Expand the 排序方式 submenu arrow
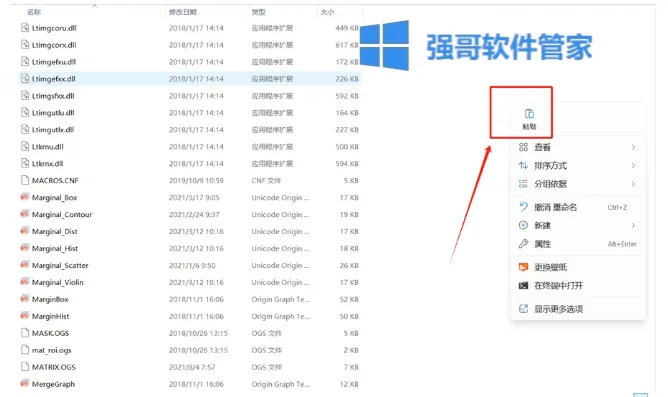668x397 pixels. point(633,166)
